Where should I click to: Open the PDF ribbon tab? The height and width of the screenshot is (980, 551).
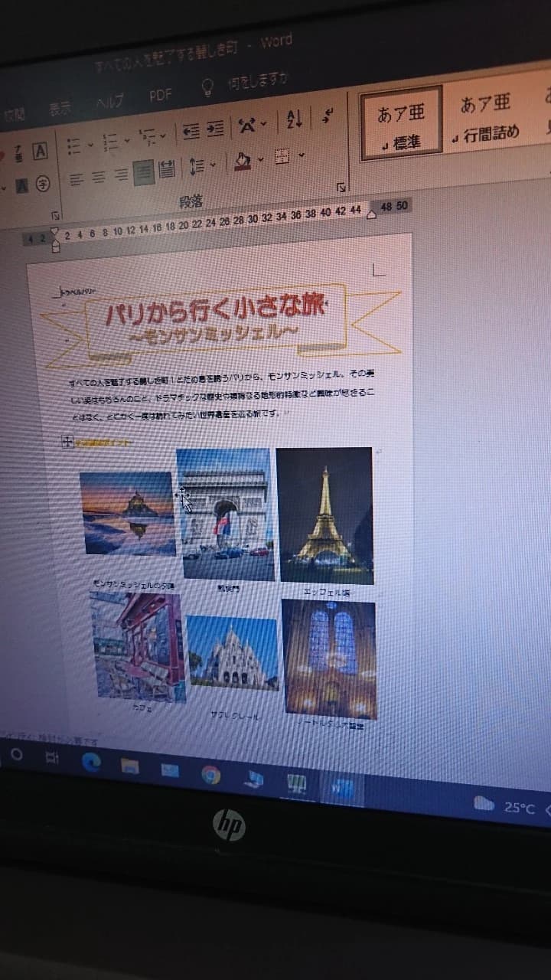click(161, 96)
